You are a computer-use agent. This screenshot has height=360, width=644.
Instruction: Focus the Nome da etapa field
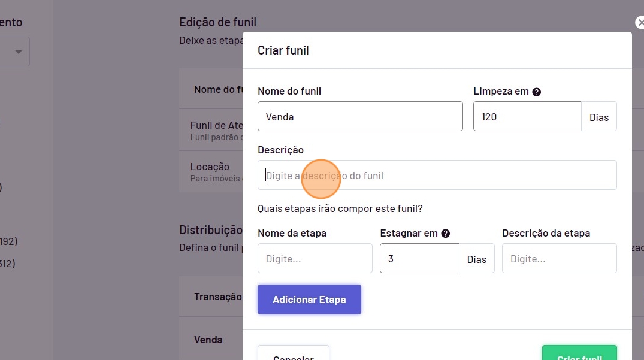click(x=315, y=258)
